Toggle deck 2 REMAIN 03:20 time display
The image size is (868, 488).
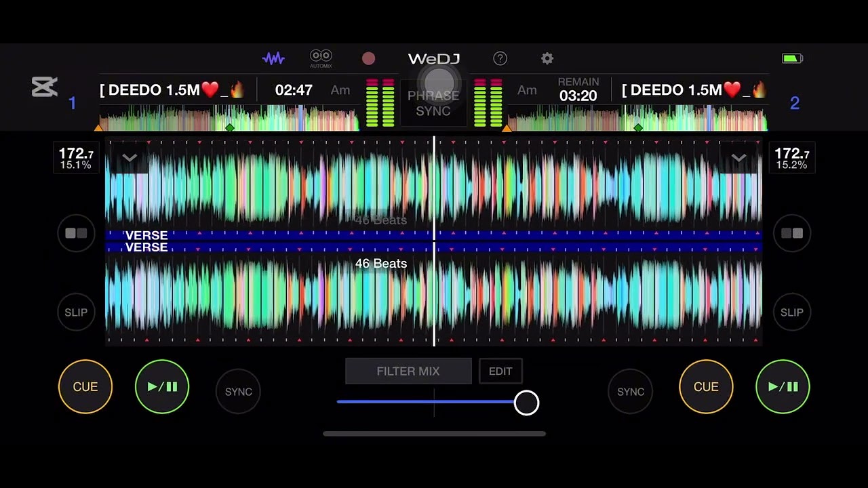(578, 90)
